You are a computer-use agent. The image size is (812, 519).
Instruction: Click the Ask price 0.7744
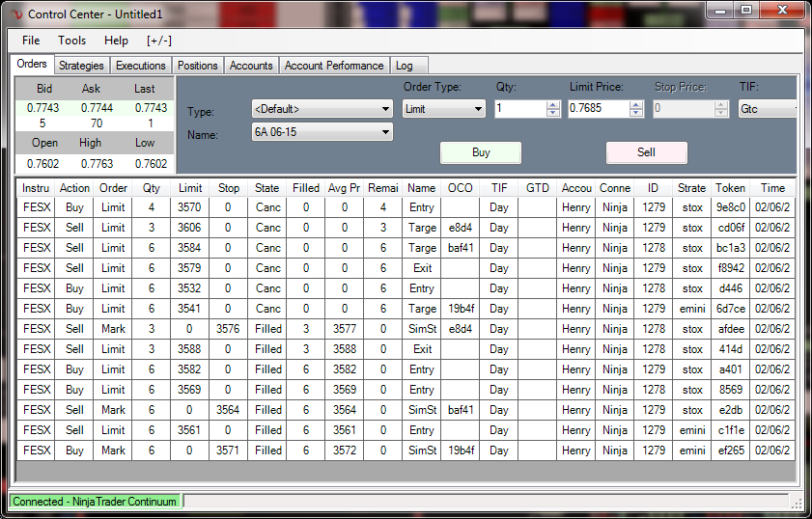click(x=97, y=108)
